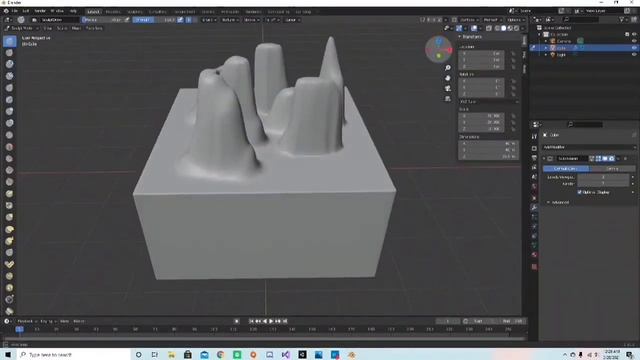Viewport: 640px width, 360px height.
Task: Toggle camera view with the camera gizmo
Action: (448, 88)
